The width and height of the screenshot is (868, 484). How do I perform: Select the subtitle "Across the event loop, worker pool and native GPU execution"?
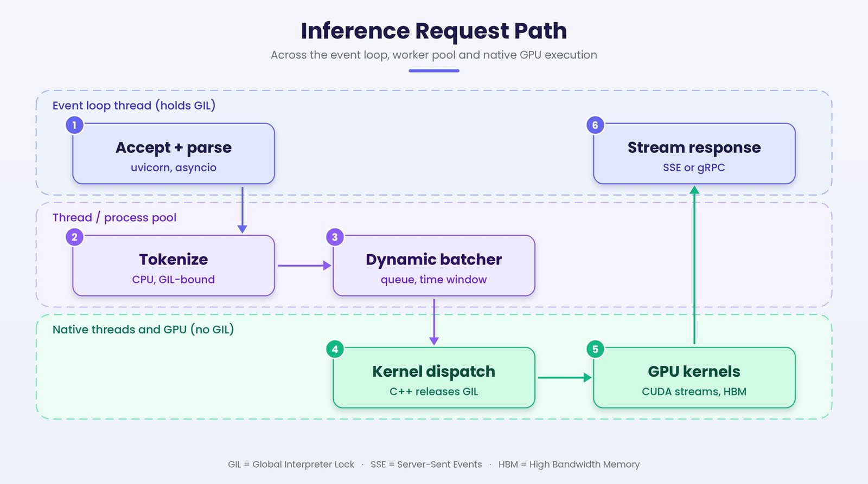click(x=434, y=55)
